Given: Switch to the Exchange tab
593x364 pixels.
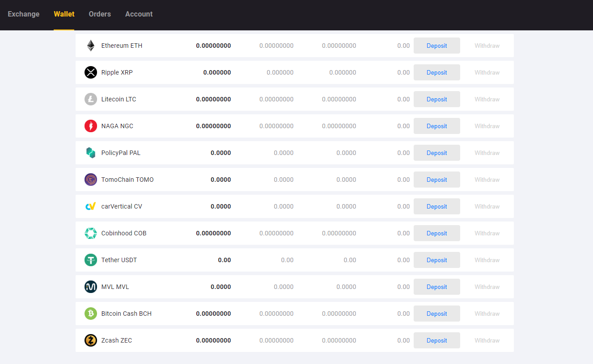Looking at the screenshot, I should coord(23,14).
